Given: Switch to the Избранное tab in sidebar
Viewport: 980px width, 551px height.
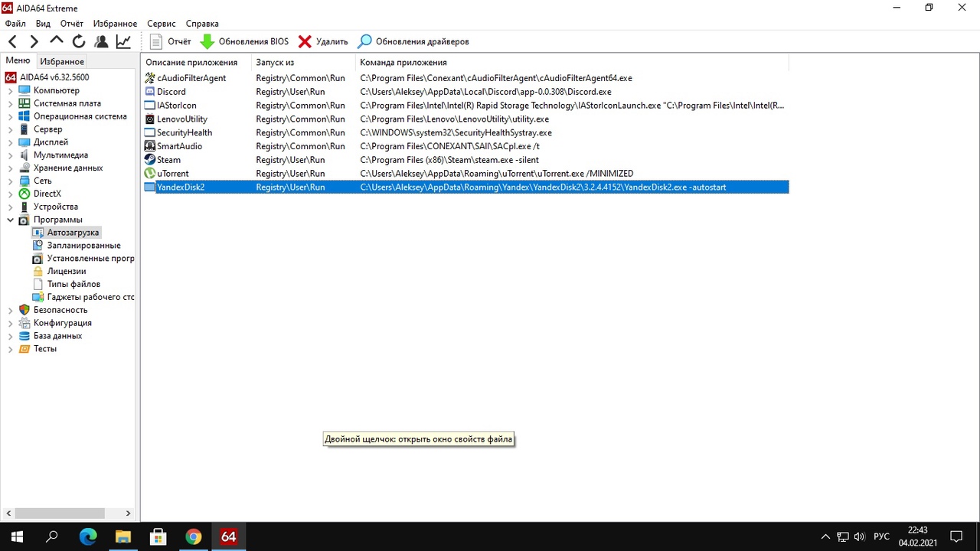Looking at the screenshot, I should (62, 61).
